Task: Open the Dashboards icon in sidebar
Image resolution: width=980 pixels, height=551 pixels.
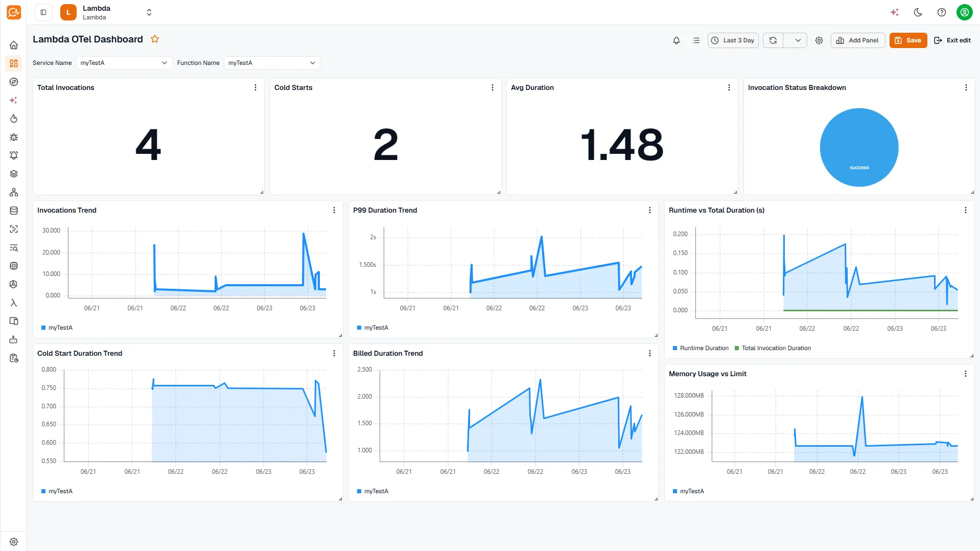Action: [14, 63]
